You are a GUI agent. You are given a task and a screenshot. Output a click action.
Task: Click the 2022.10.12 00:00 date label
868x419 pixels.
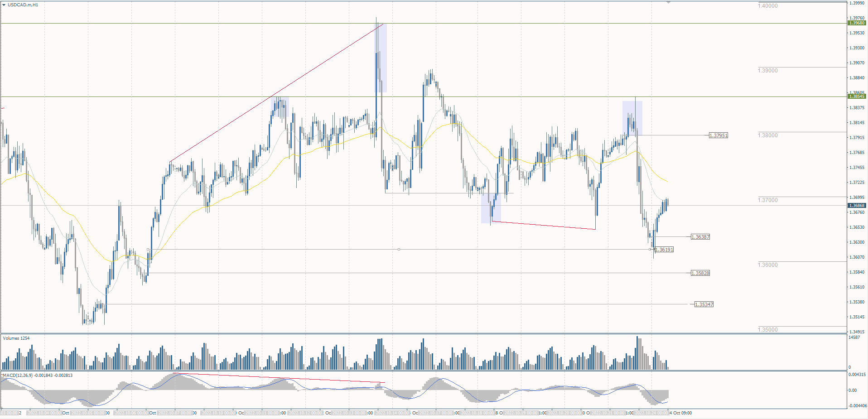[x=305, y=413]
